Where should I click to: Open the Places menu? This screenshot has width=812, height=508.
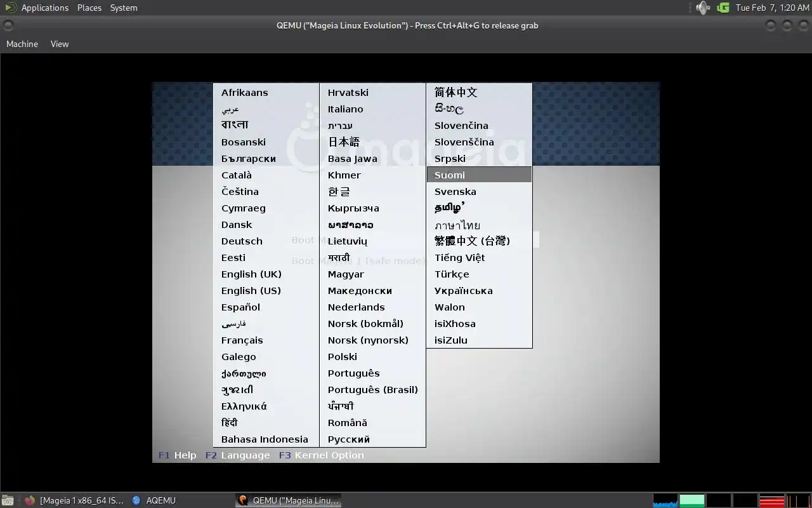pyautogui.click(x=89, y=8)
